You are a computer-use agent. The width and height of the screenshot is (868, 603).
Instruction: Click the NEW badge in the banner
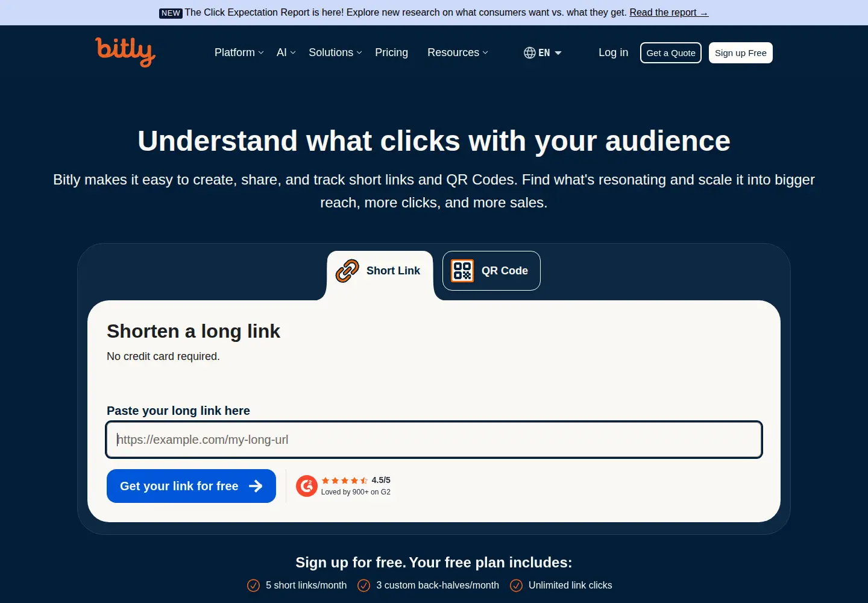171,13
